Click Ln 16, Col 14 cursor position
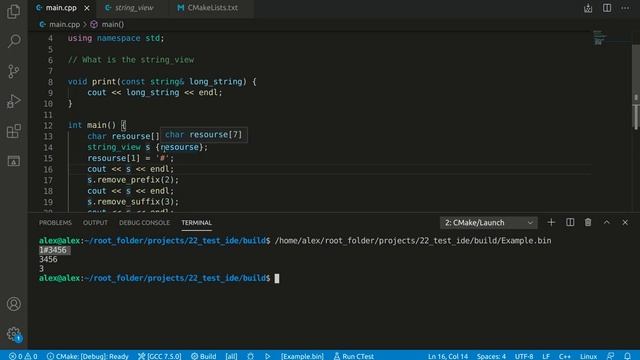The height and width of the screenshot is (360, 640). coord(448,356)
